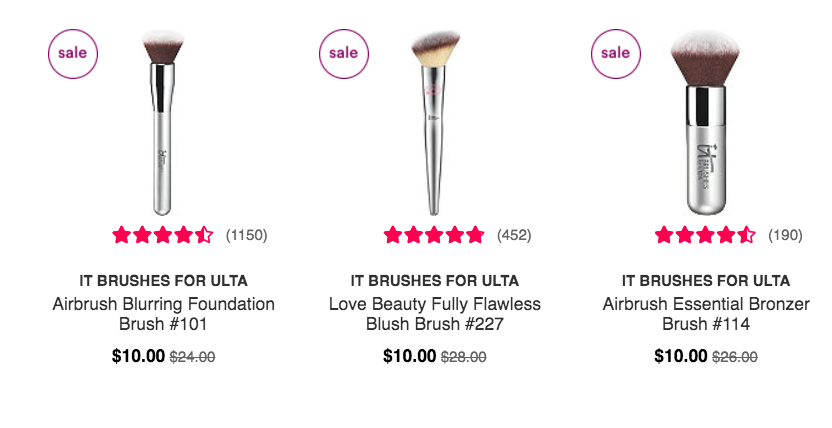
Task: Click the five-star rating for Blush Brush #227
Action: click(x=434, y=235)
